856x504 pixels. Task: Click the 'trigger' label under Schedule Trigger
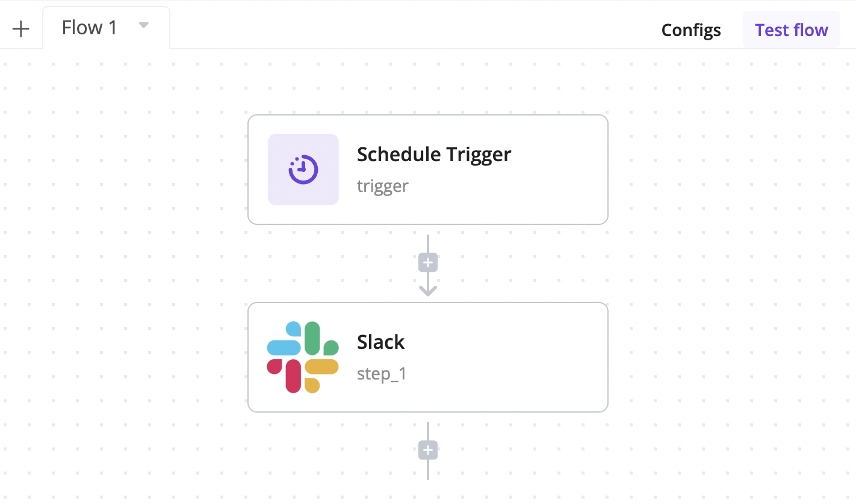(382, 186)
